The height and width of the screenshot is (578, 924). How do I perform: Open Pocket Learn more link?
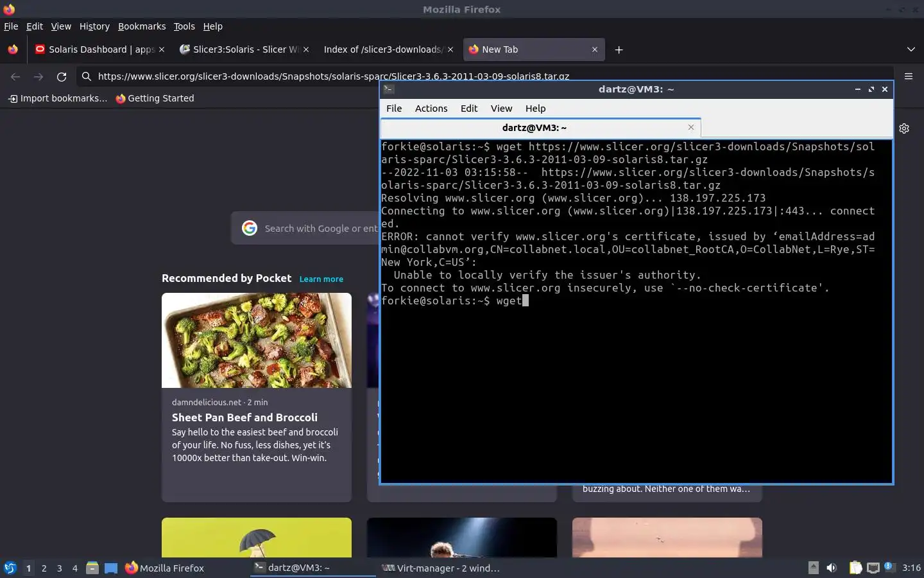[321, 279]
